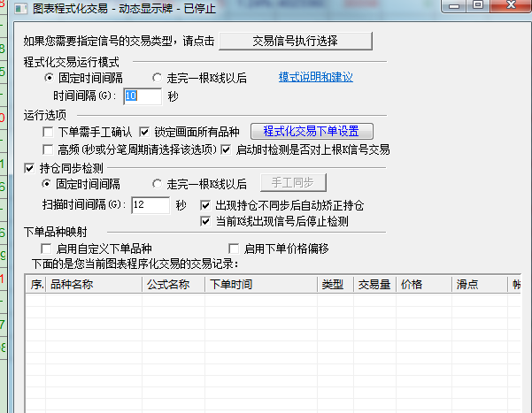Enable 启用下单价格偏移 checkbox
The image size is (532, 413).
click(x=235, y=249)
